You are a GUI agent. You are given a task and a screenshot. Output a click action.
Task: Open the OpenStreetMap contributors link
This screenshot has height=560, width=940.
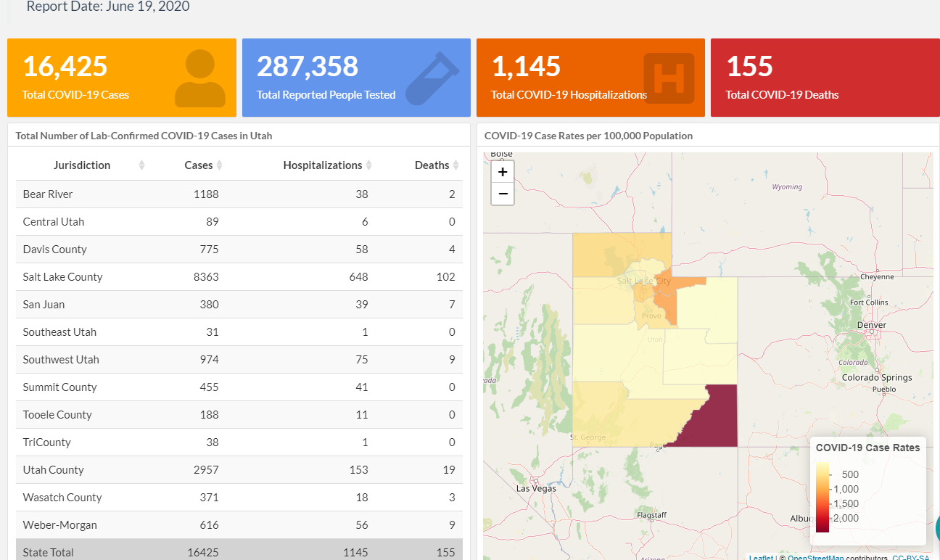[815, 557]
